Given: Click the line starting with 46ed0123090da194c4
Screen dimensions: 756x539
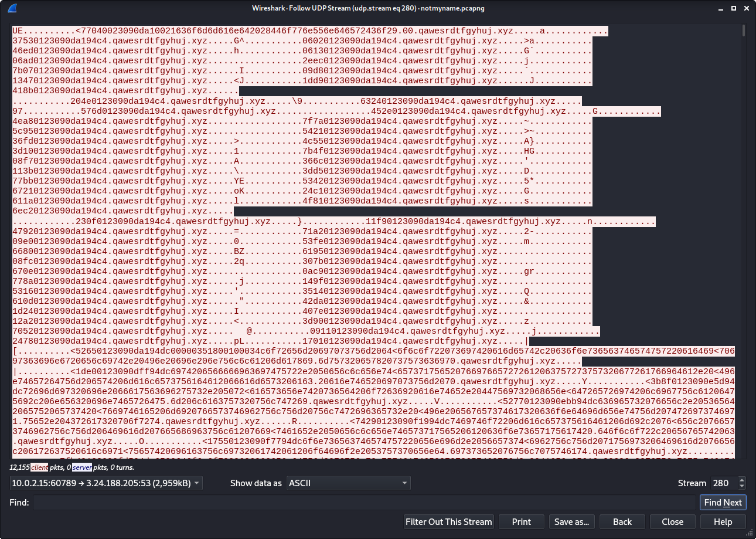Looking at the screenshot, I should [x=302, y=51].
